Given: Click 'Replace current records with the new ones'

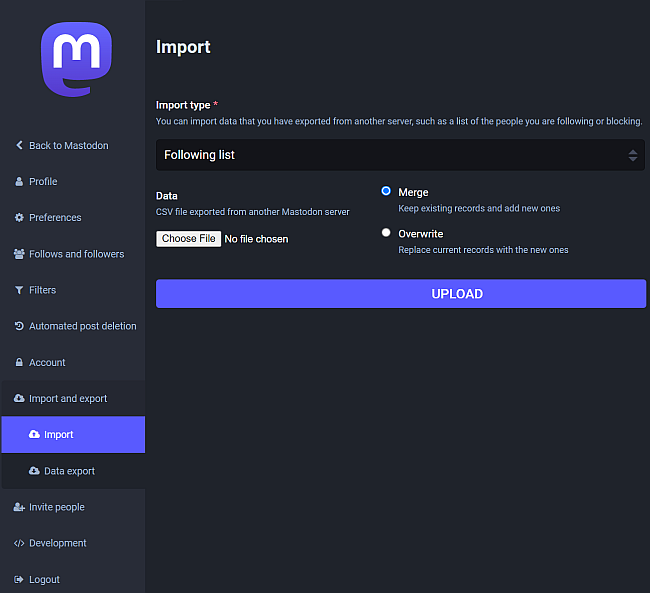Looking at the screenshot, I should 483,250.
